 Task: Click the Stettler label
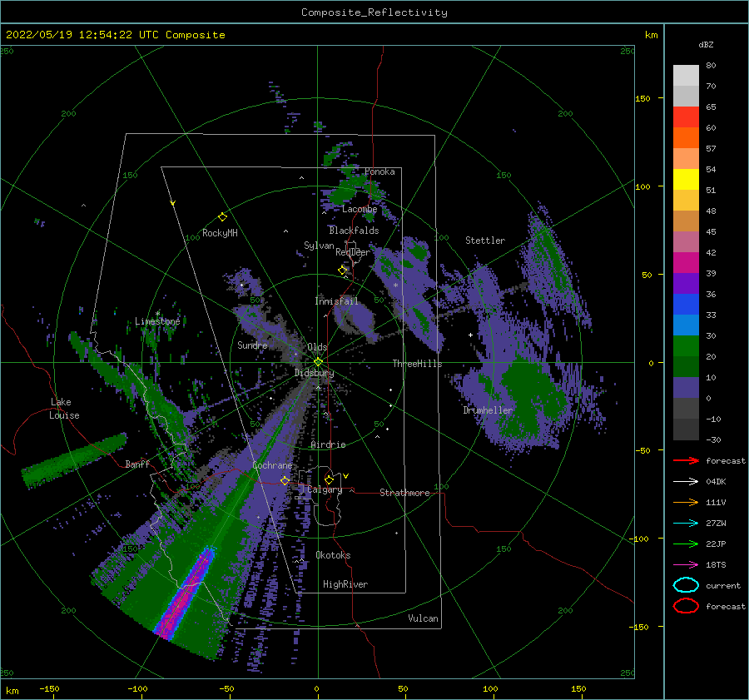(x=485, y=241)
